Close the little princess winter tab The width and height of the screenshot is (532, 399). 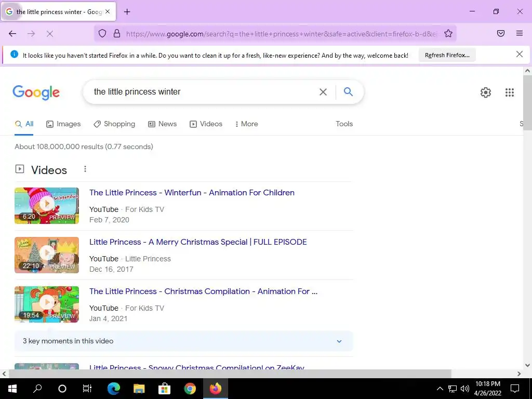(x=108, y=11)
